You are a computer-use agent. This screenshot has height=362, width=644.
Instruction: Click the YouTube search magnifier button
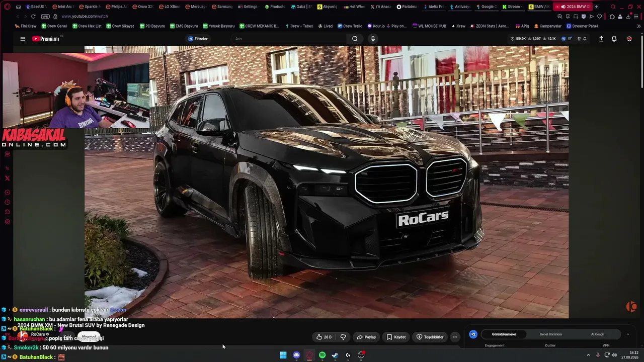click(x=355, y=39)
